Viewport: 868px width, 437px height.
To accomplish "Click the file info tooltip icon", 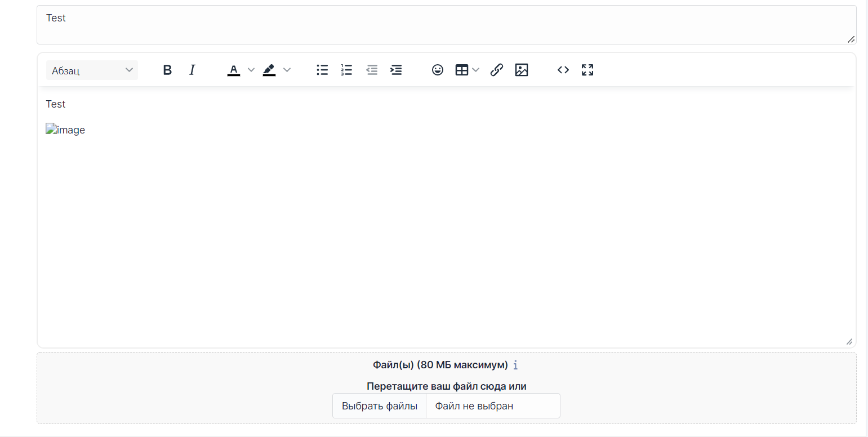I will (515, 365).
